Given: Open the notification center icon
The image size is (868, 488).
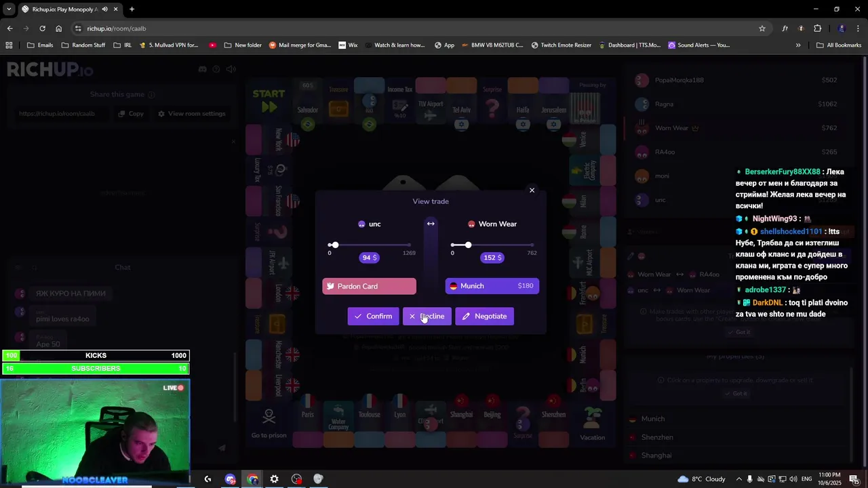Looking at the screenshot, I should tap(854, 479).
